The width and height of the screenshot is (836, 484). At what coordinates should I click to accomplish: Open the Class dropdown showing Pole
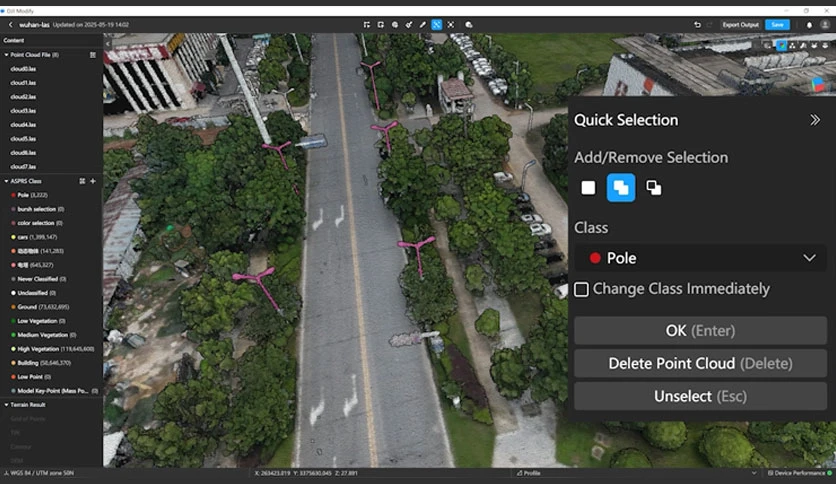(701, 258)
